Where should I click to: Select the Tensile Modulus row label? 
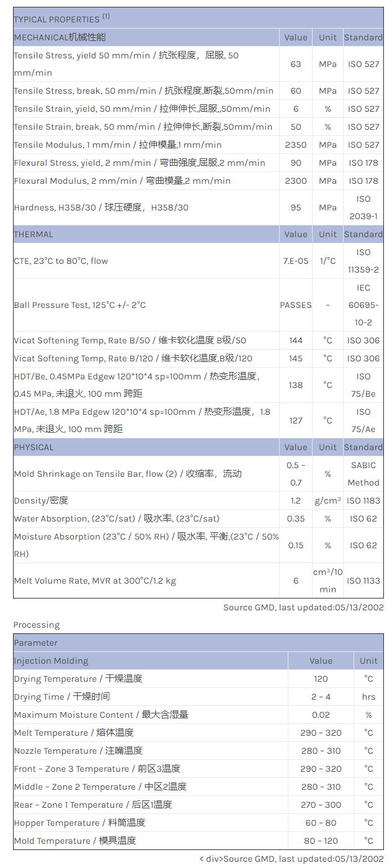pyautogui.click(x=118, y=145)
